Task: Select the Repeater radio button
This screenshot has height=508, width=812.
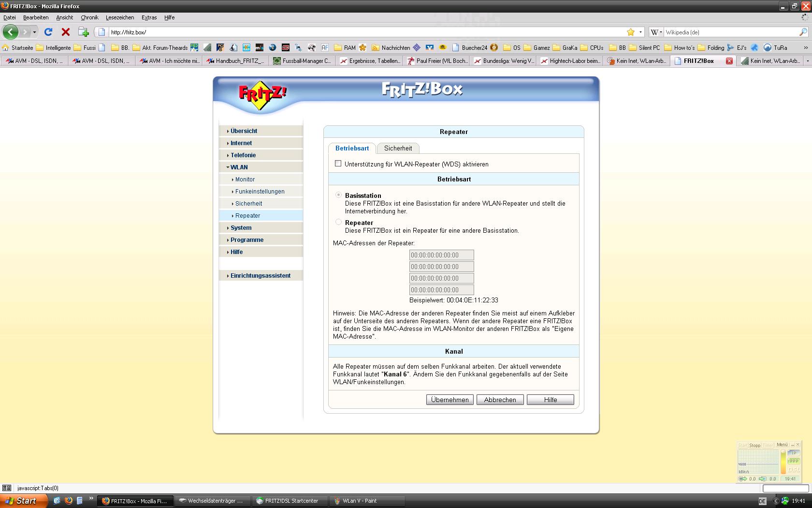Action: coord(338,222)
